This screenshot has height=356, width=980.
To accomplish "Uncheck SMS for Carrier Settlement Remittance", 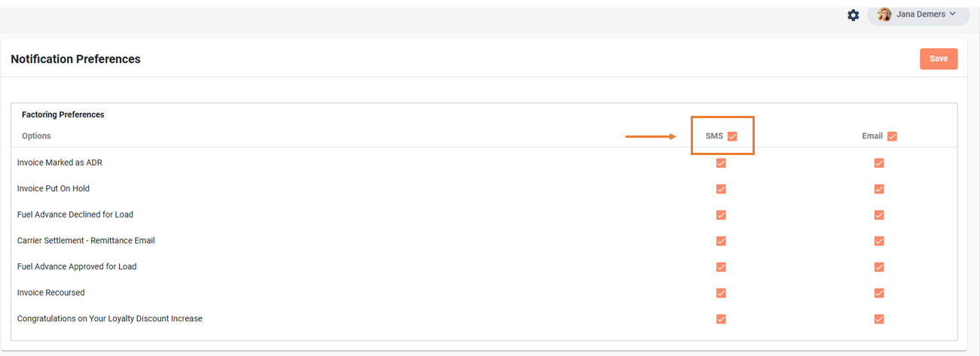I will (x=721, y=241).
